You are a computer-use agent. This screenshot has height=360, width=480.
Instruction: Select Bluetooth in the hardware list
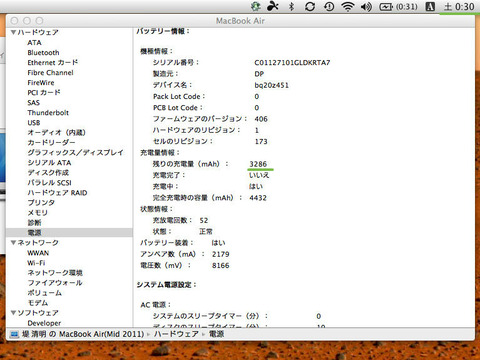[43, 53]
